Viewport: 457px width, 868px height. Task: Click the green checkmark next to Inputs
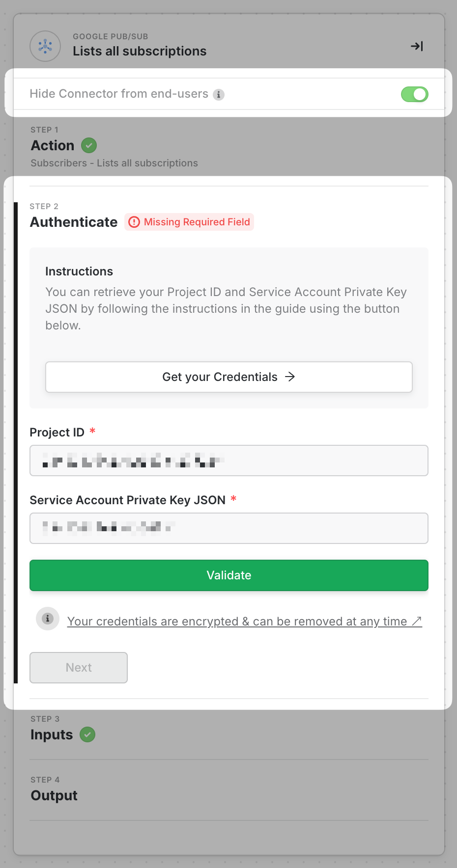tap(87, 734)
